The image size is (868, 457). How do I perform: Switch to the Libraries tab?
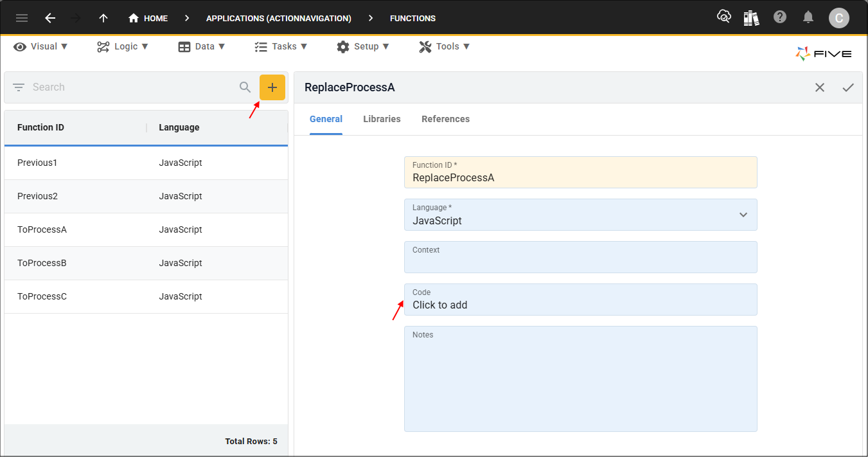(382, 119)
